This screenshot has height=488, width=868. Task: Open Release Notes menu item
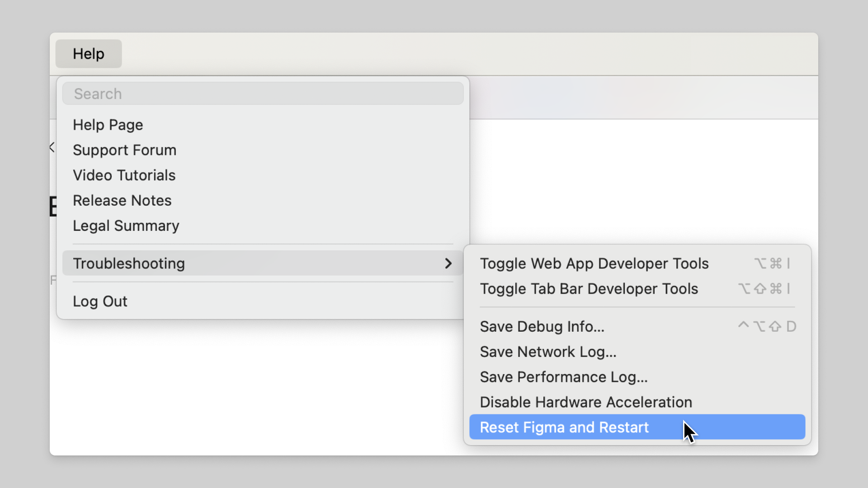pos(263,201)
